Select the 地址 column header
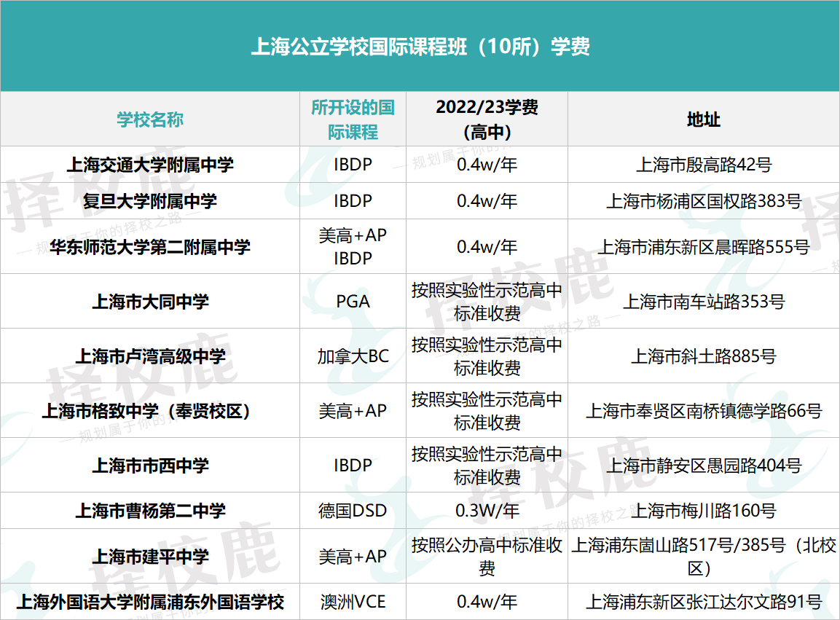The image size is (840, 620). [x=703, y=119]
